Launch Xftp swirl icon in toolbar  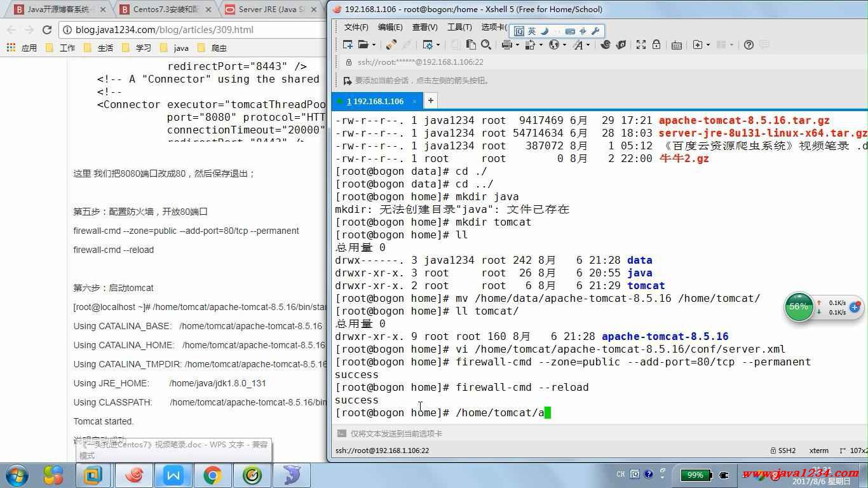[x=606, y=44]
